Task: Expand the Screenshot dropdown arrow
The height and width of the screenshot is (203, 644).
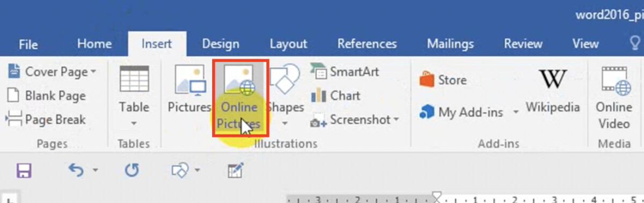Action: pos(396,119)
